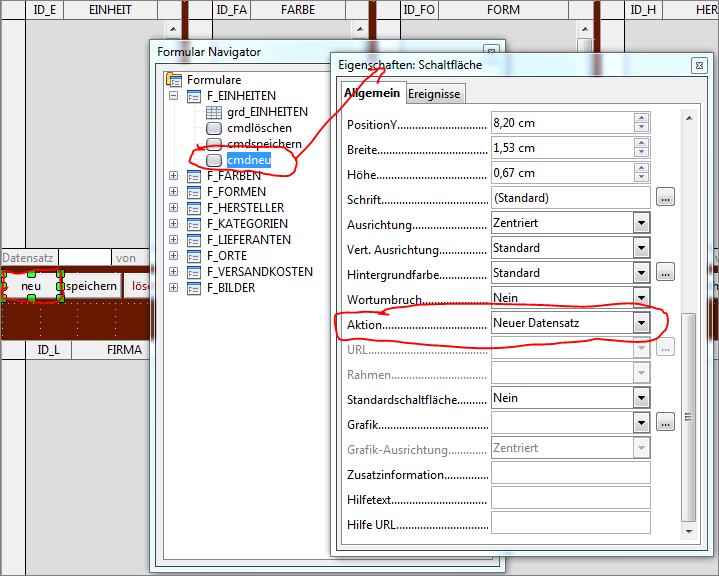
Task: Expand the F_HERSTELLER tree node
Action: [173, 207]
